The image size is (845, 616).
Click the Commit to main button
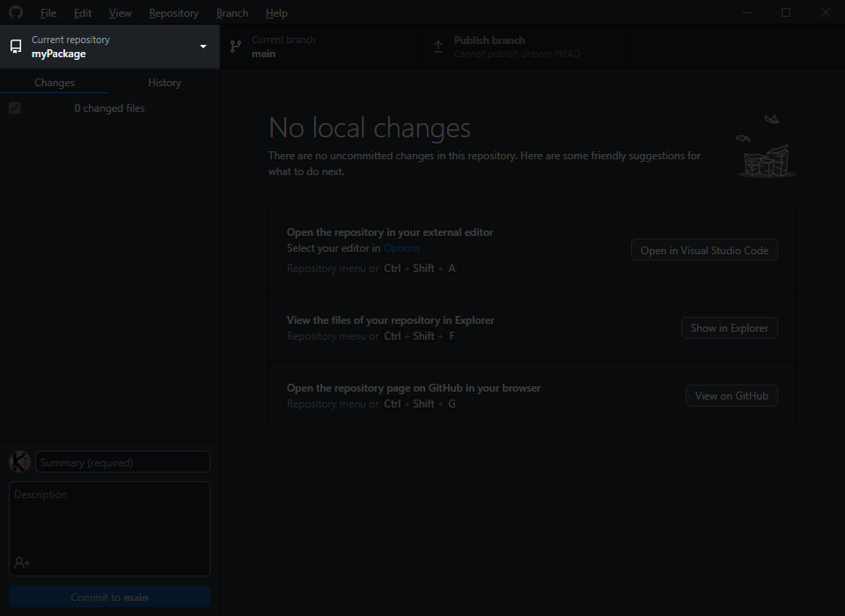tap(109, 598)
